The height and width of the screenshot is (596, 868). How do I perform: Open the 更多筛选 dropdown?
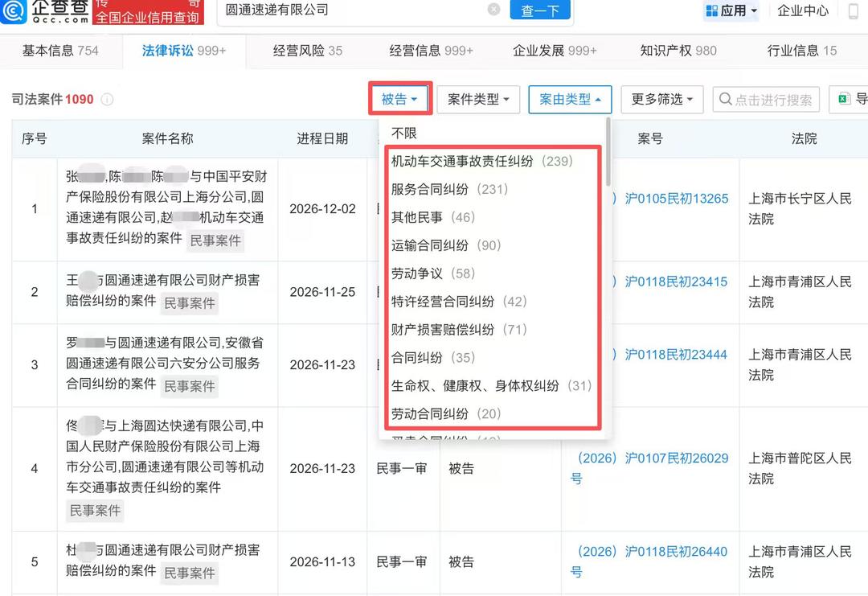pos(662,100)
